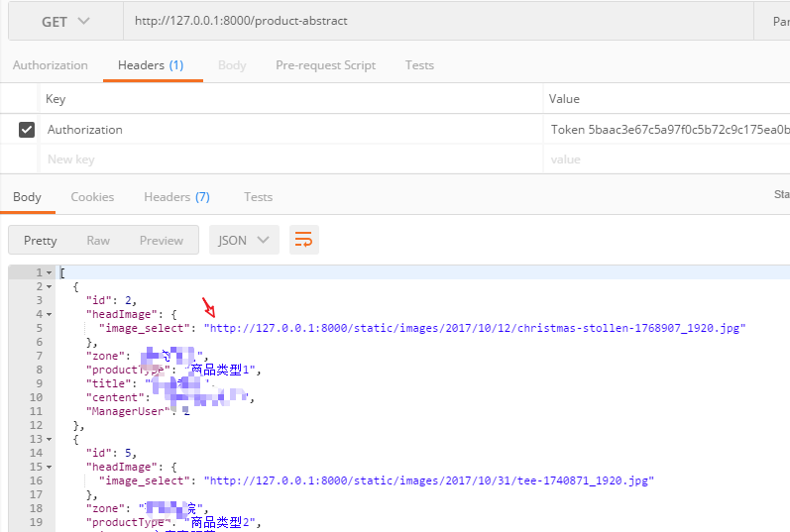Open the christmas-stollen image URL
Viewport: 790px width, 532px height.
(475, 329)
